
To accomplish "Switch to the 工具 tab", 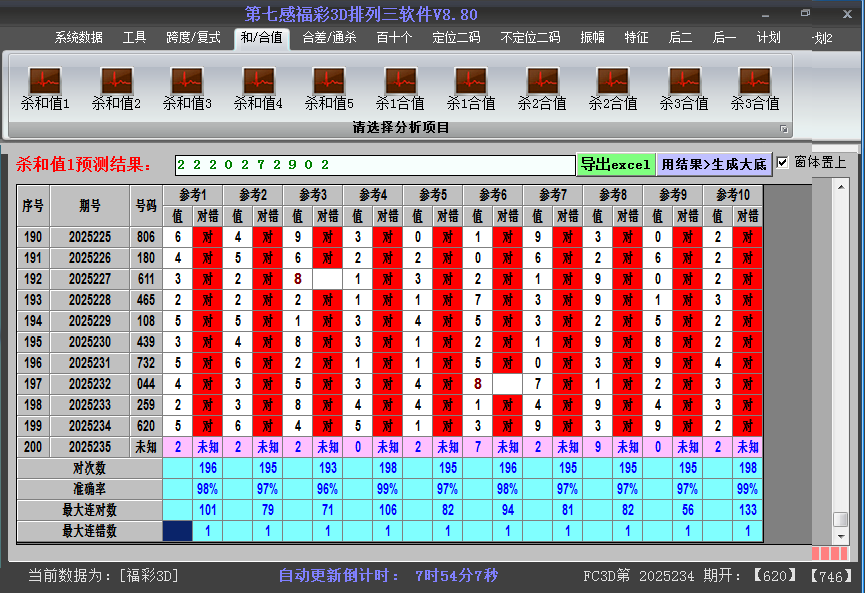I will 134,38.
